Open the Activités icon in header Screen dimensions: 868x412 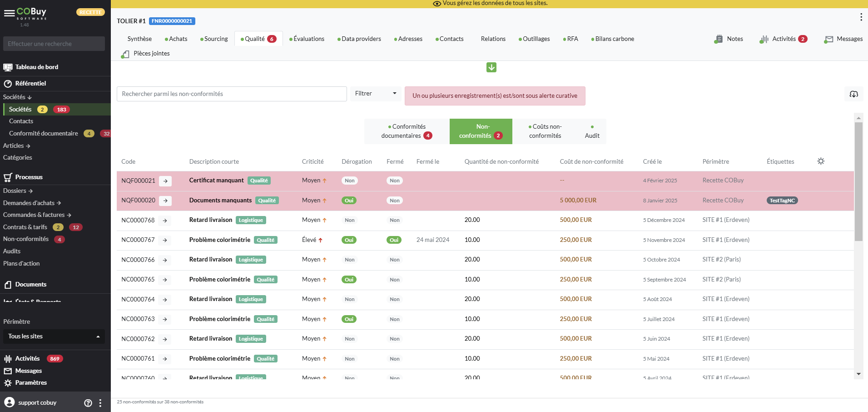coord(764,39)
